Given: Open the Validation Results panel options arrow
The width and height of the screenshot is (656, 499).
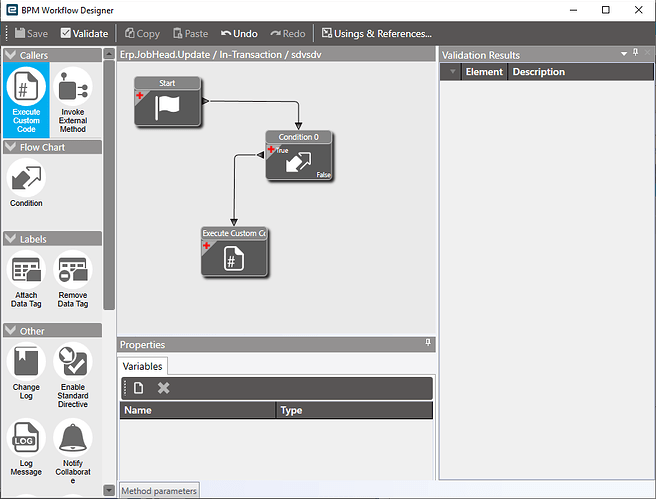Looking at the screenshot, I should (x=624, y=54).
